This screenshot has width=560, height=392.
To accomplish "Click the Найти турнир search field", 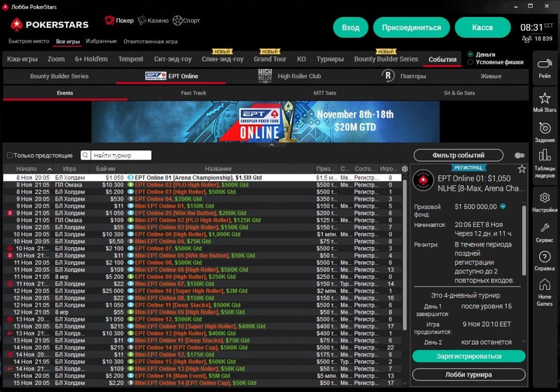I will click(x=120, y=155).
